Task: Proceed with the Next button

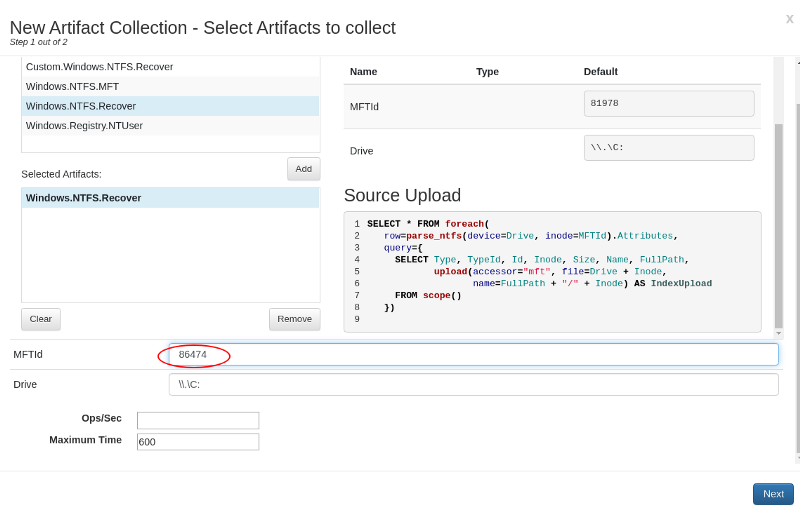Action: [772, 494]
